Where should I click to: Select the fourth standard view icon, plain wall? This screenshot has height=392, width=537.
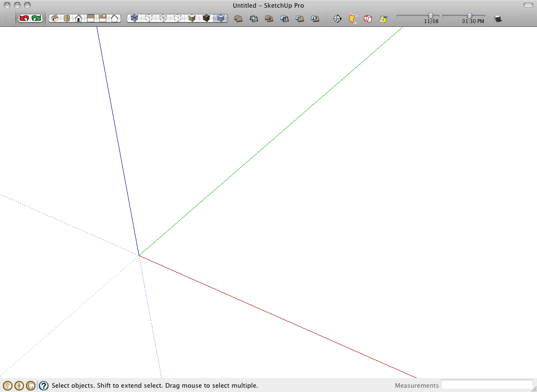(91, 18)
